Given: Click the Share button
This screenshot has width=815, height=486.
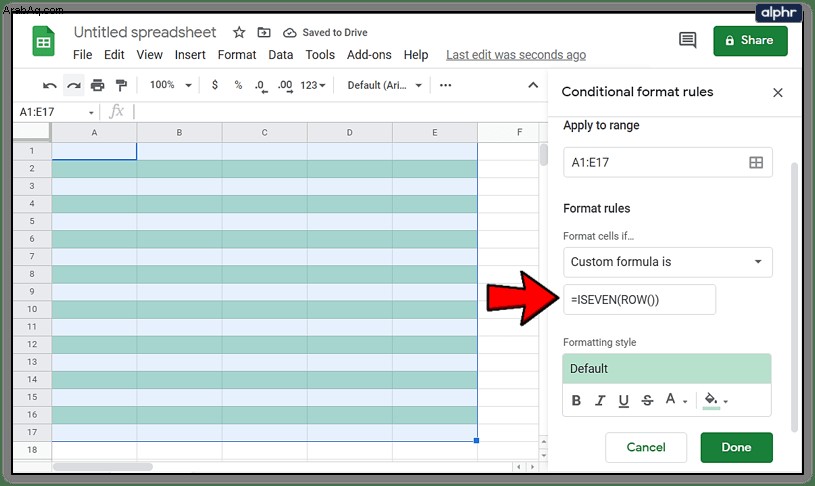Looking at the screenshot, I should coord(750,41).
